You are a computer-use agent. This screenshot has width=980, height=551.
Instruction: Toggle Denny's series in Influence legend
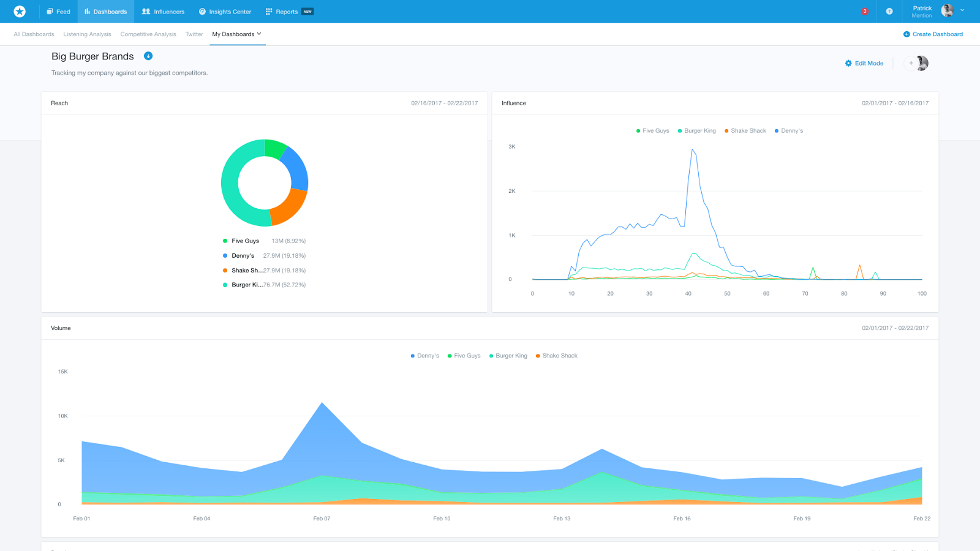[788, 130]
